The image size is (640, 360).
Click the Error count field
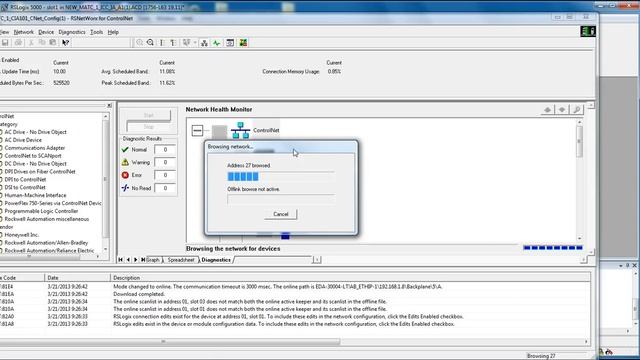[165, 175]
